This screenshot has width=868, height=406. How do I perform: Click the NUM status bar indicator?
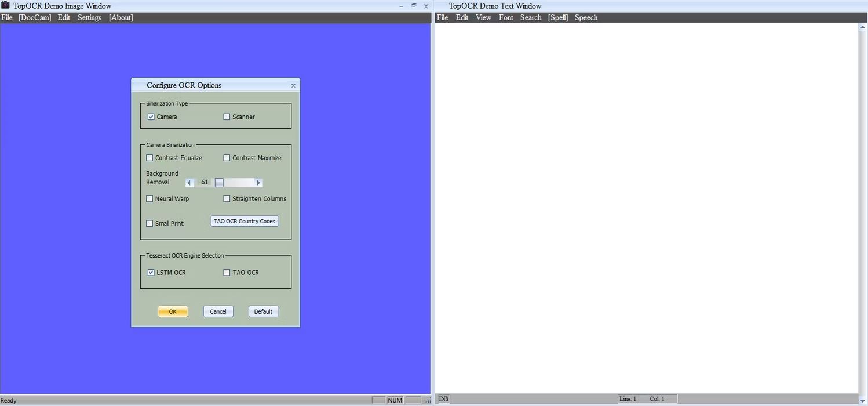[395, 400]
